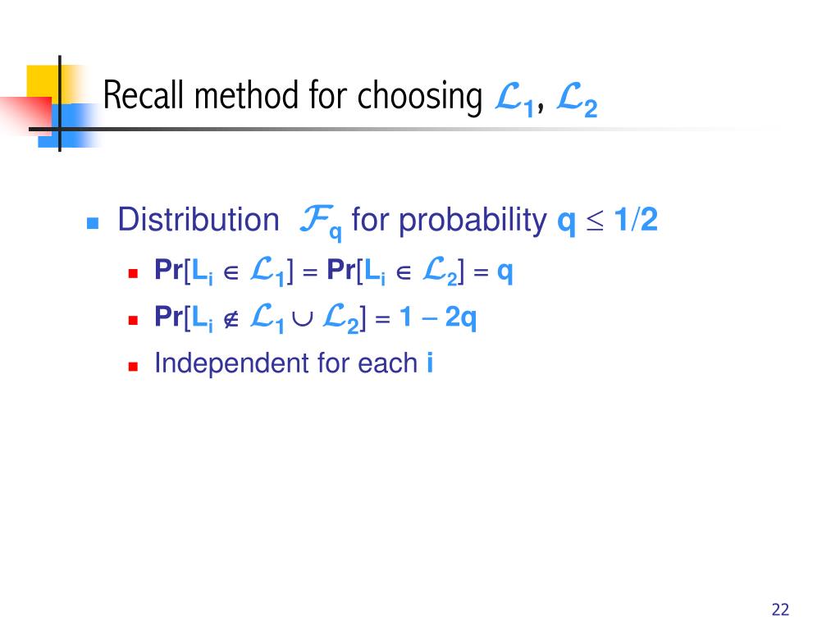Image resolution: width=840 pixels, height=630 pixels.
Task: Click the slide title 'Recall method for choosing'
Action: (293, 96)
